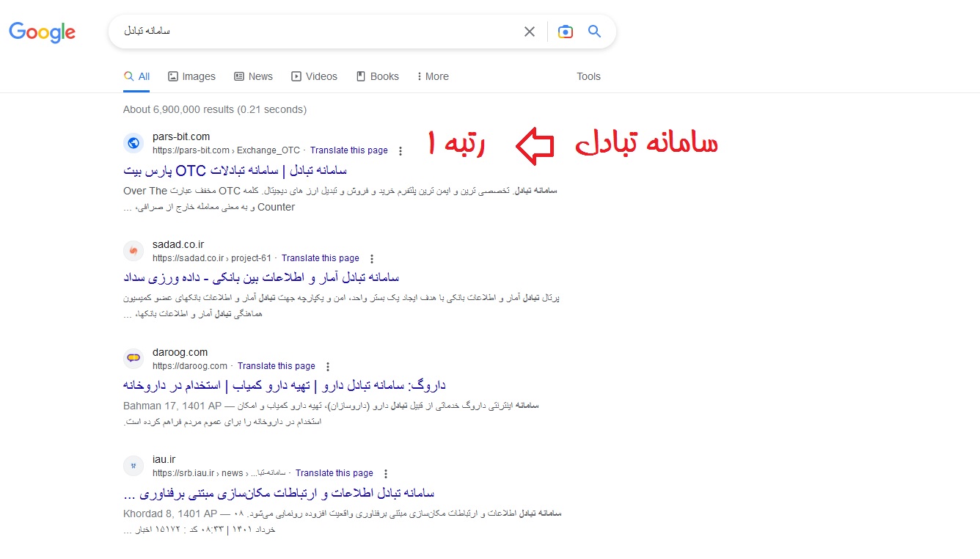980x559 pixels.
Task: Open the sadad result title link
Action: point(261,278)
